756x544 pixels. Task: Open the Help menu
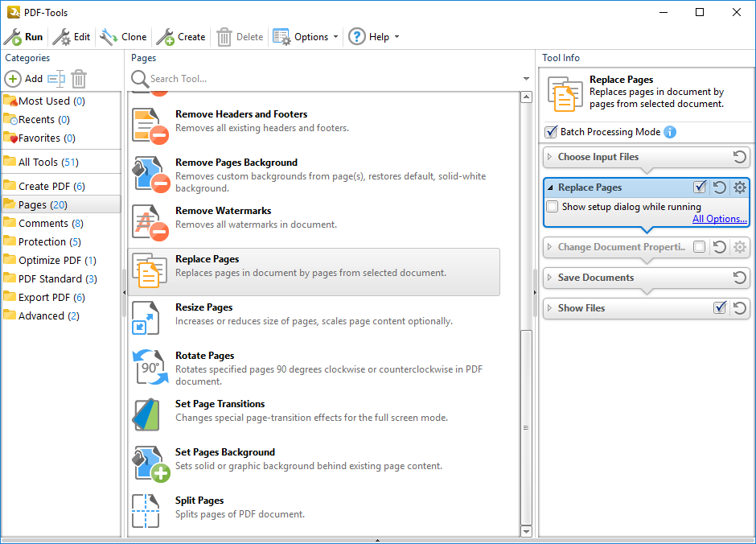(373, 37)
